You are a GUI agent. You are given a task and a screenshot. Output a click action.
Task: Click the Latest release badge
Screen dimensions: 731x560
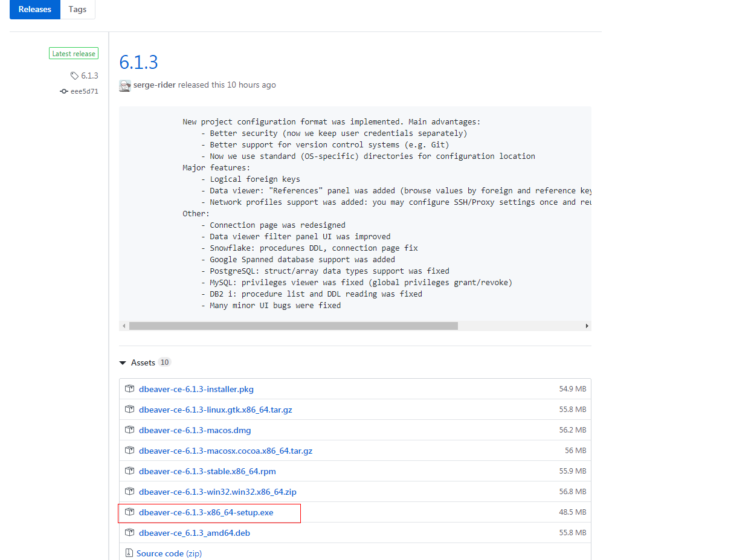[x=74, y=54]
